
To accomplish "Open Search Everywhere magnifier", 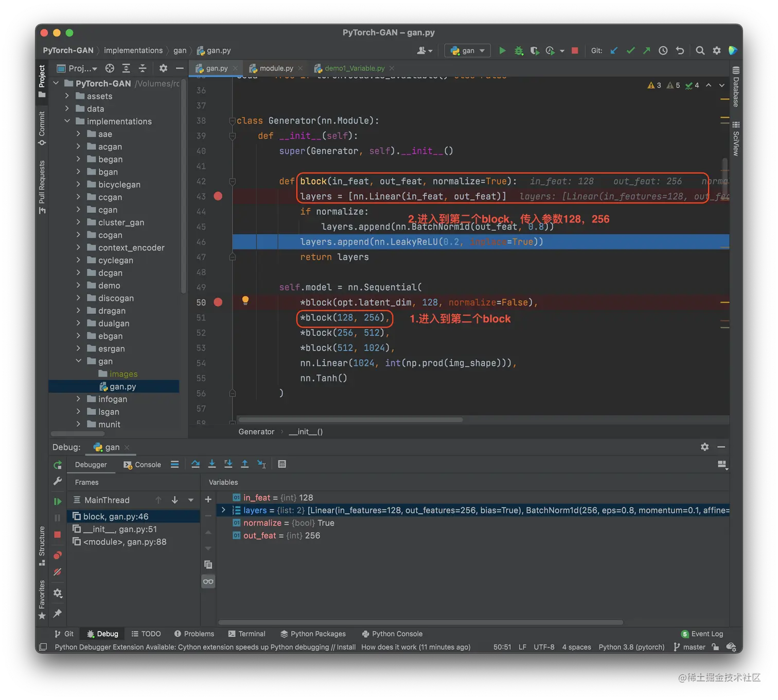I will [x=700, y=50].
